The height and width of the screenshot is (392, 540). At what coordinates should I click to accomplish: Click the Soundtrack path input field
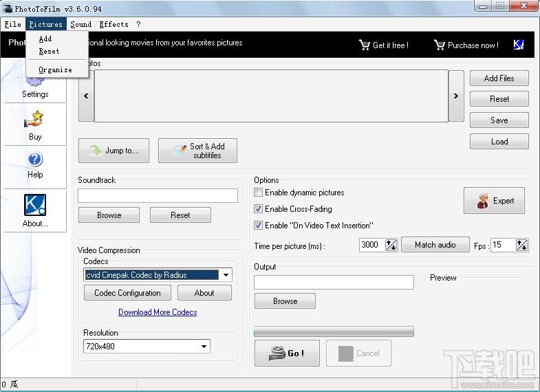[158, 195]
